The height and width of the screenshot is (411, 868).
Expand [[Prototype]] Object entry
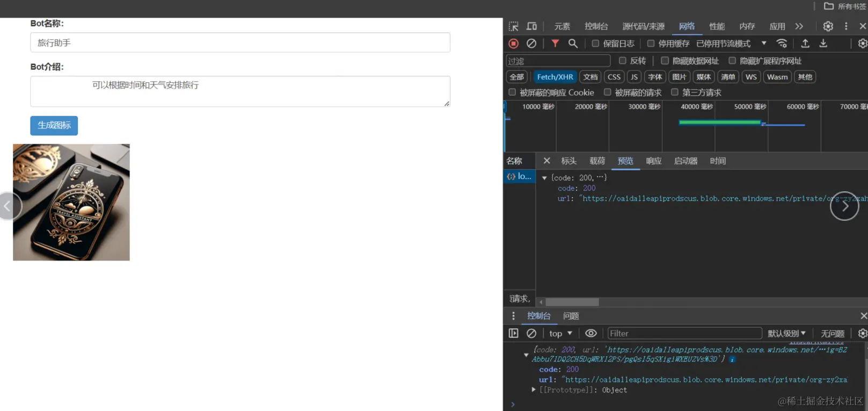(x=534, y=390)
